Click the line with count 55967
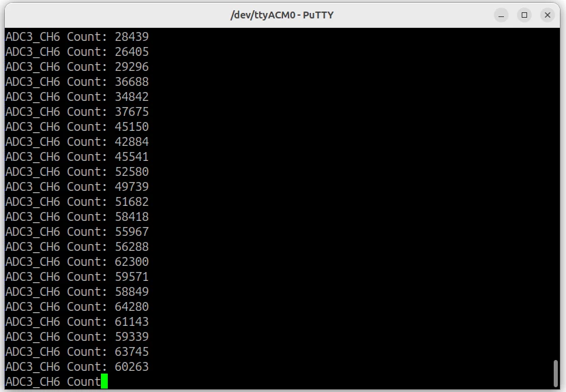Viewport: 566px width, 392px height. [77, 231]
